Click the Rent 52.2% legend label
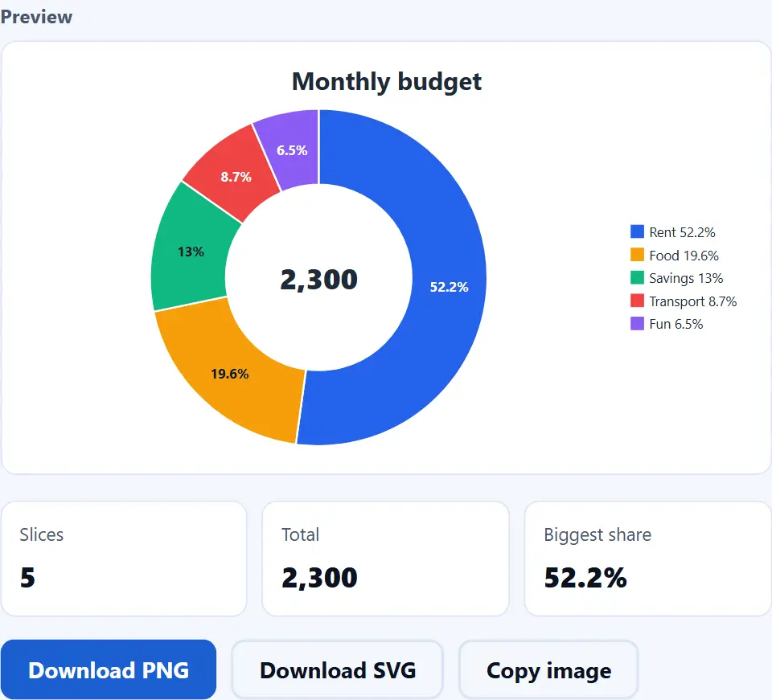Screen dimensions: 772x700 [682, 232]
